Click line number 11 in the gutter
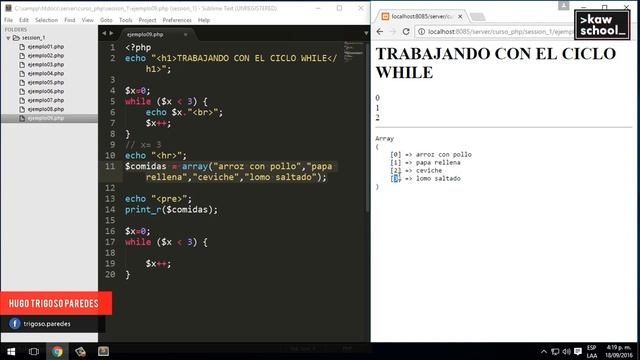This screenshot has width=640, height=360. pos(110,167)
